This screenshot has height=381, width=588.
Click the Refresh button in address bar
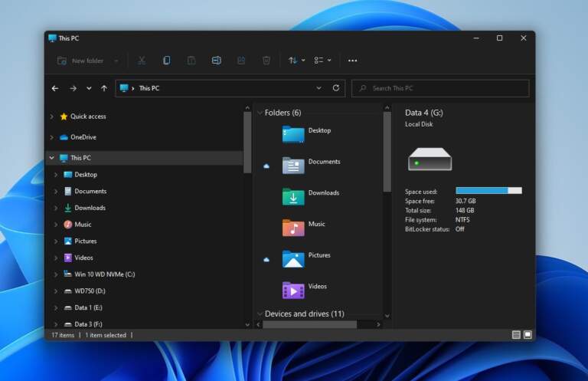336,88
